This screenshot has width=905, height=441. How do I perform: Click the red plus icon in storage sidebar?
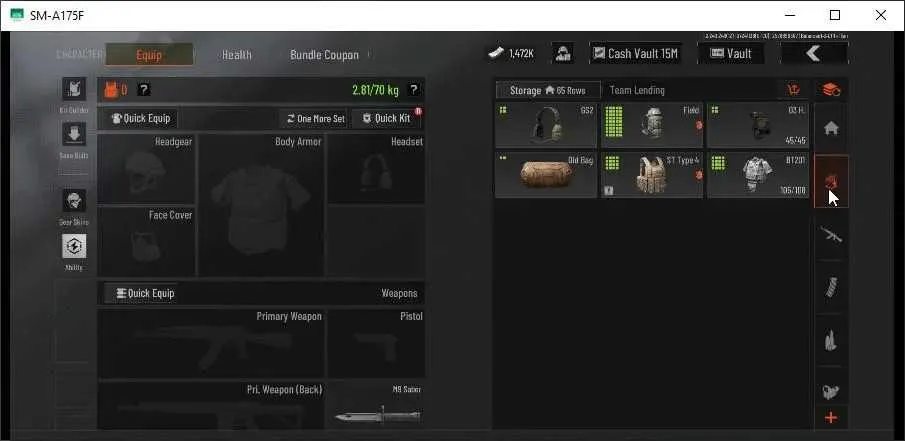[x=831, y=418]
